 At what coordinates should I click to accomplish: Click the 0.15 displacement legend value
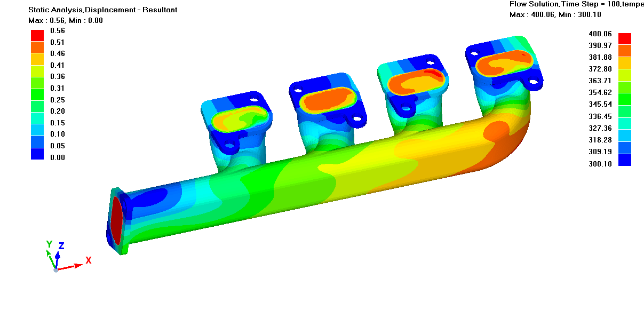57,123
